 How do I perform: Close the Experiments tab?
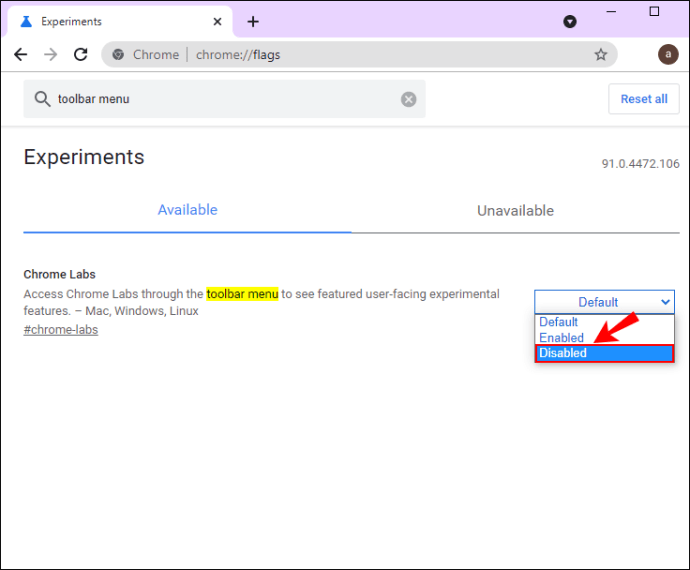pyautogui.click(x=217, y=22)
